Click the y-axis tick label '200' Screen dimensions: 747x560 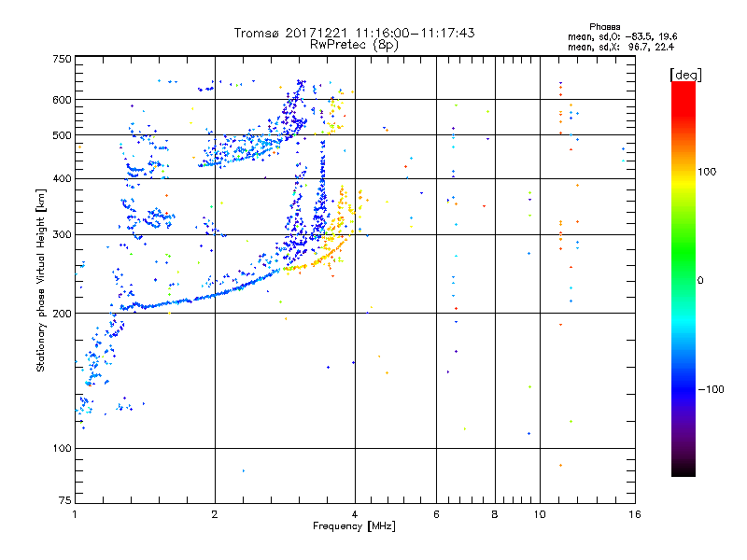point(62,314)
